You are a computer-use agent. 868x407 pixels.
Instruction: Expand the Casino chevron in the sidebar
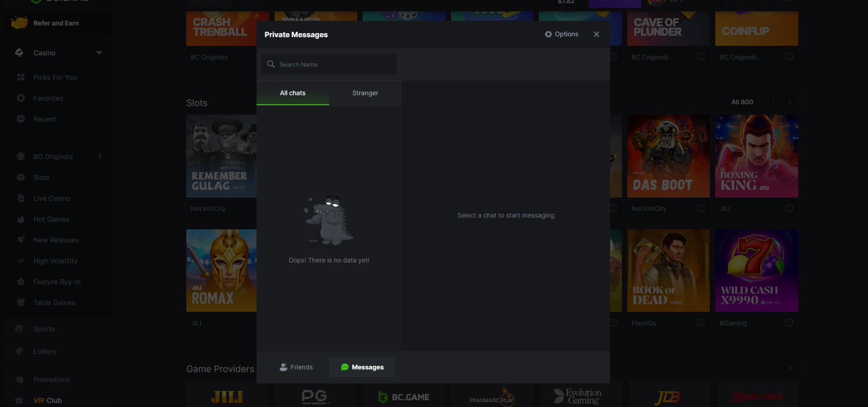[x=99, y=53]
